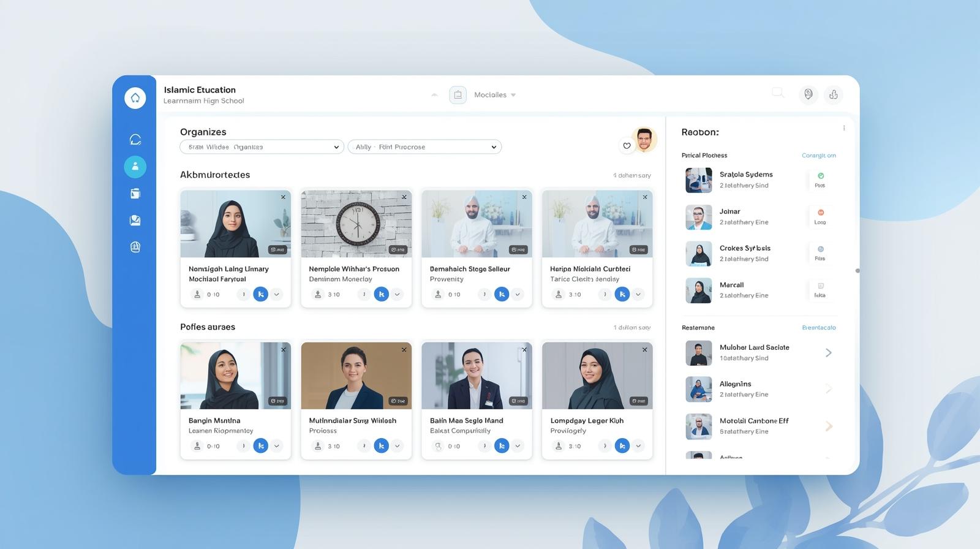This screenshot has height=549, width=980.
Task: Select Crokes Sylbsls in the Reobon list
Action: point(760,254)
